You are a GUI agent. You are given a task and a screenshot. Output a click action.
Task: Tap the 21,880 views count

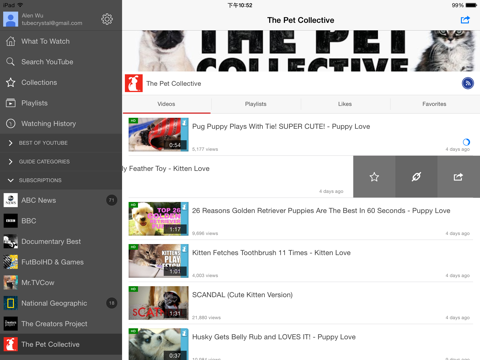click(x=206, y=318)
